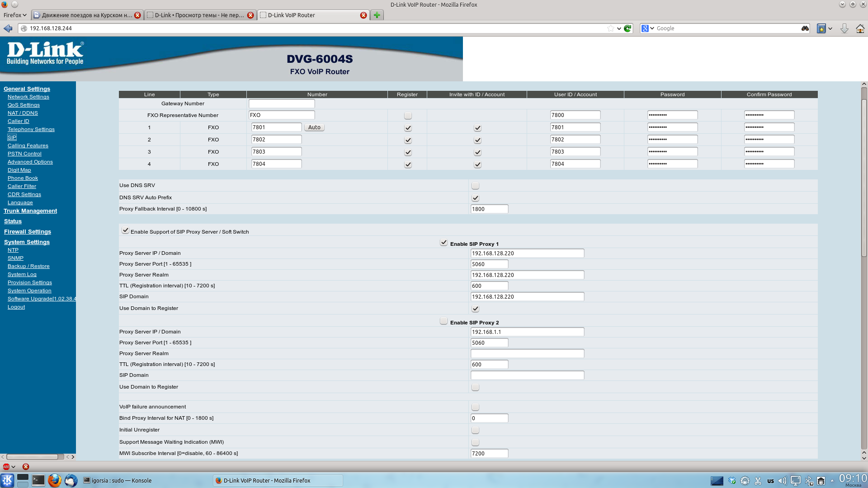Switch to the D-Link Просмотр темы tab
The image size is (868, 488).
coord(199,15)
